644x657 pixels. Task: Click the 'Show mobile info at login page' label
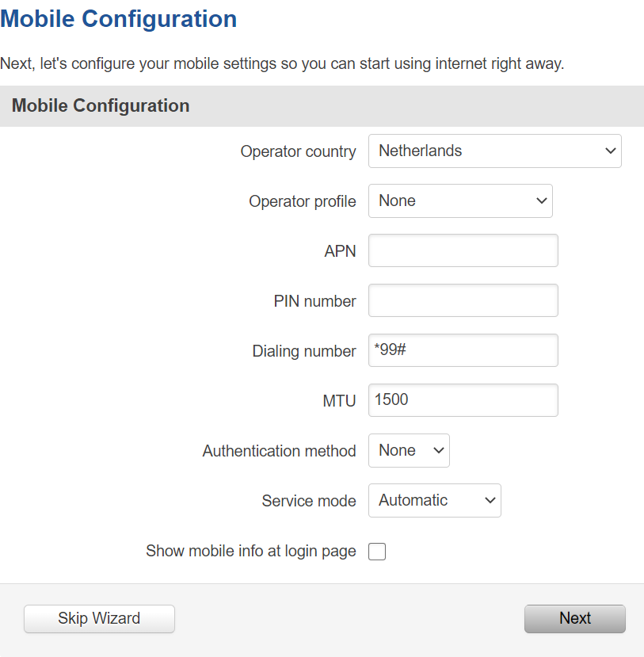250,551
